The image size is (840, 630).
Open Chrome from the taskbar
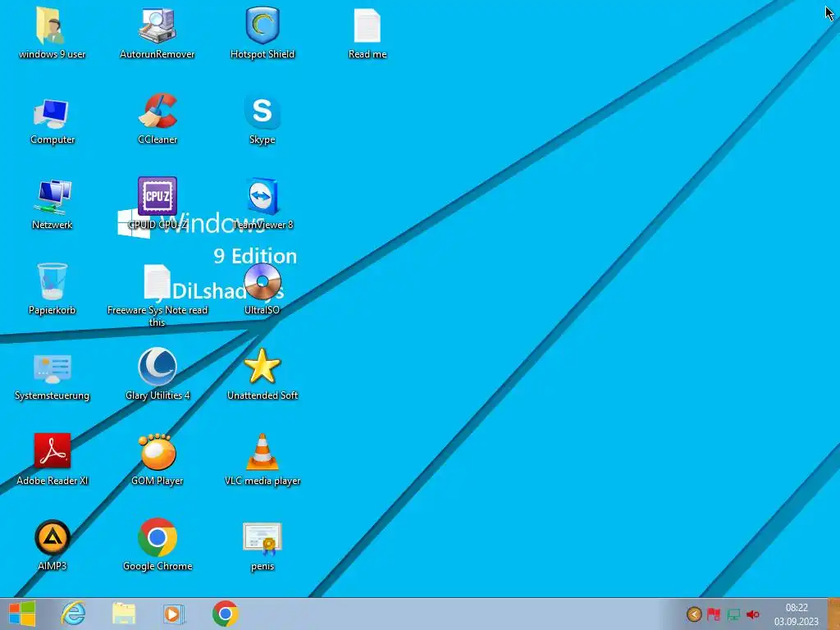coord(226,614)
